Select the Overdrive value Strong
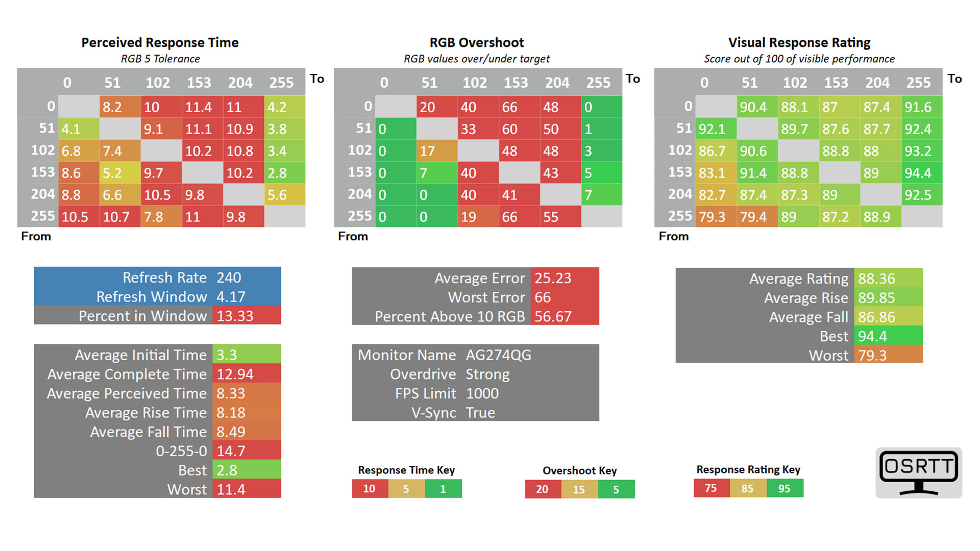980x551 pixels. (487, 374)
